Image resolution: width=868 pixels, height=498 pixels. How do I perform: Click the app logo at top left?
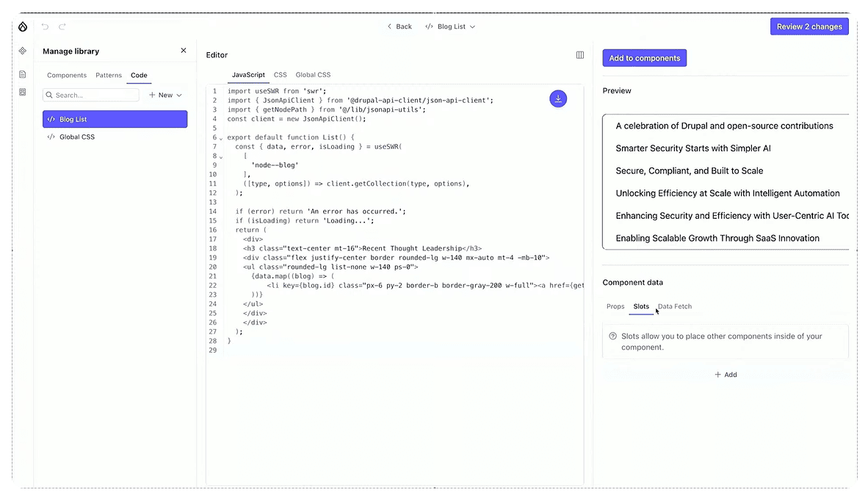pyautogui.click(x=22, y=26)
